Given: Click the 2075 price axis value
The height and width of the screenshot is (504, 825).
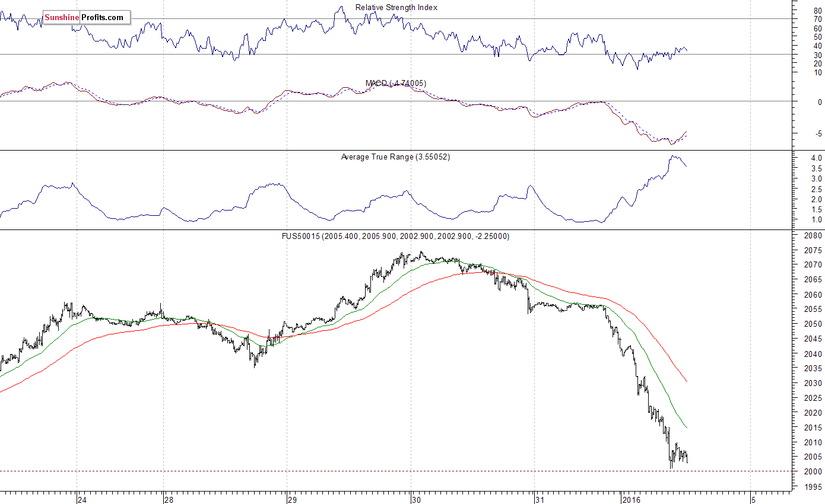Looking at the screenshot, I should (813, 250).
